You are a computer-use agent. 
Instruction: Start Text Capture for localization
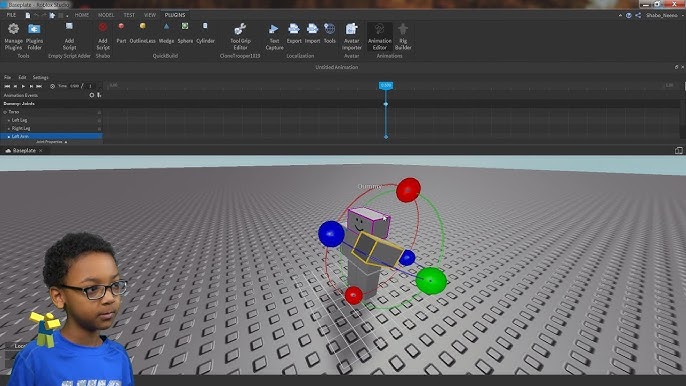tap(274, 37)
